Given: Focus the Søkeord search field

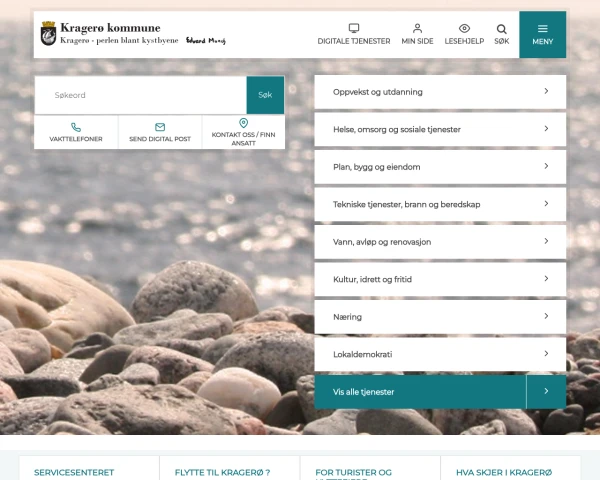Looking at the screenshot, I should point(140,95).
